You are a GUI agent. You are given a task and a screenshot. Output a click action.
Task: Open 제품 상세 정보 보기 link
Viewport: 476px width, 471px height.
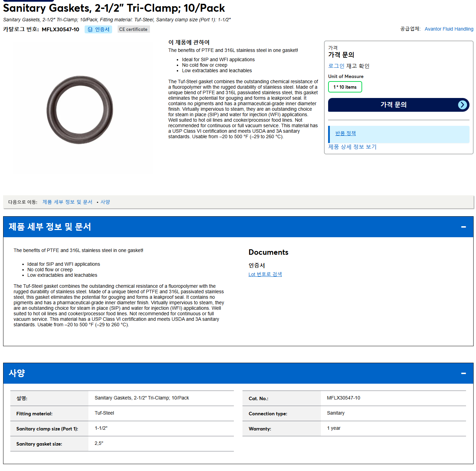(x=352, y=147)
